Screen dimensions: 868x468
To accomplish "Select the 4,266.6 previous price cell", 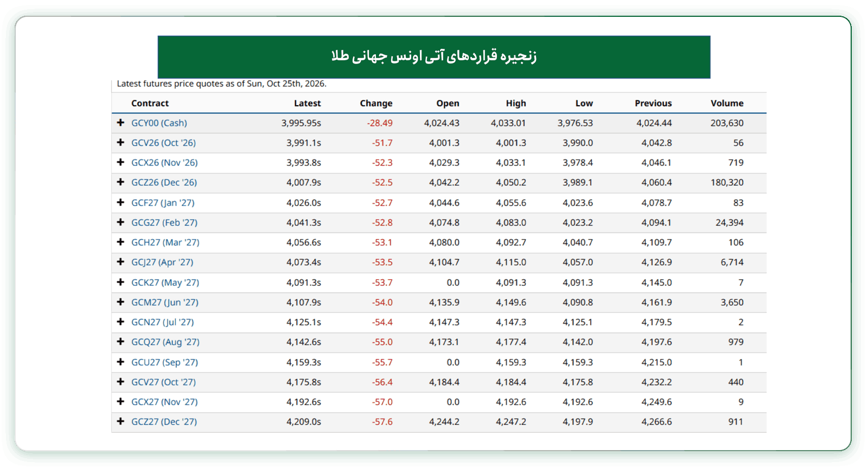I will point(656,422).
